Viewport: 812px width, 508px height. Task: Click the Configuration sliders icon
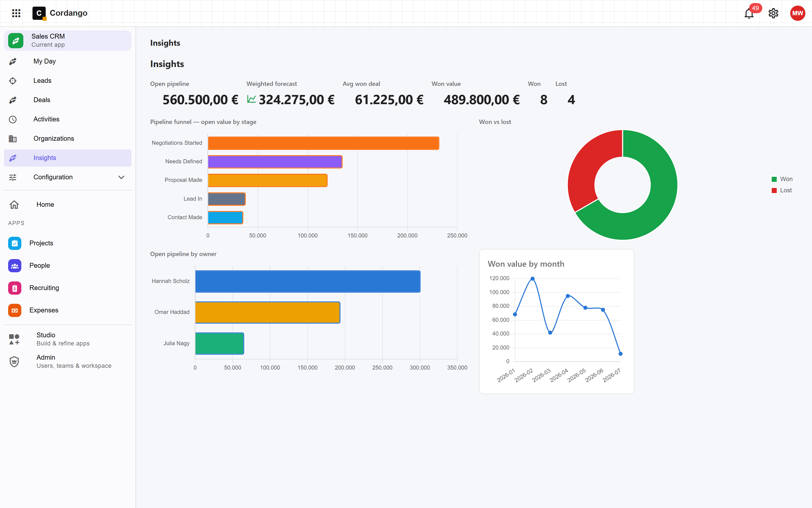(x=13, y=177)
